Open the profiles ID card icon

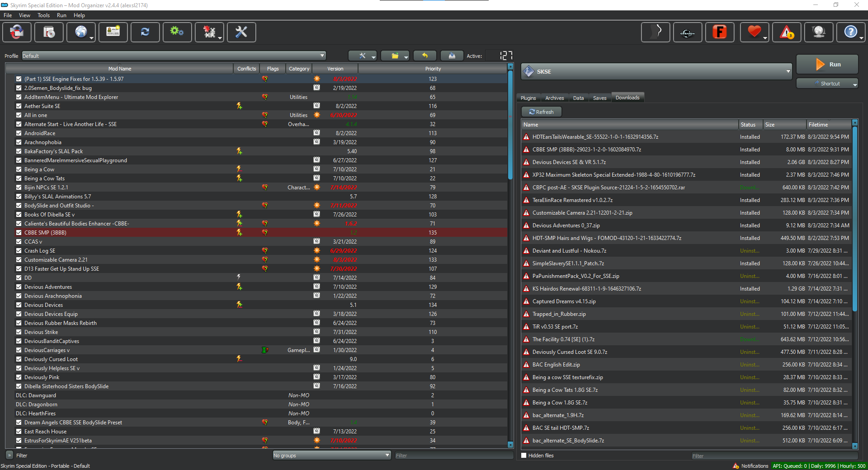[x=113, y=32]
